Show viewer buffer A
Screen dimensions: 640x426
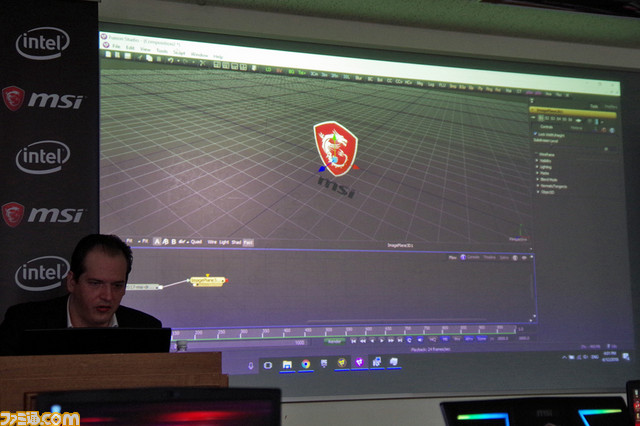pos(157,242)
